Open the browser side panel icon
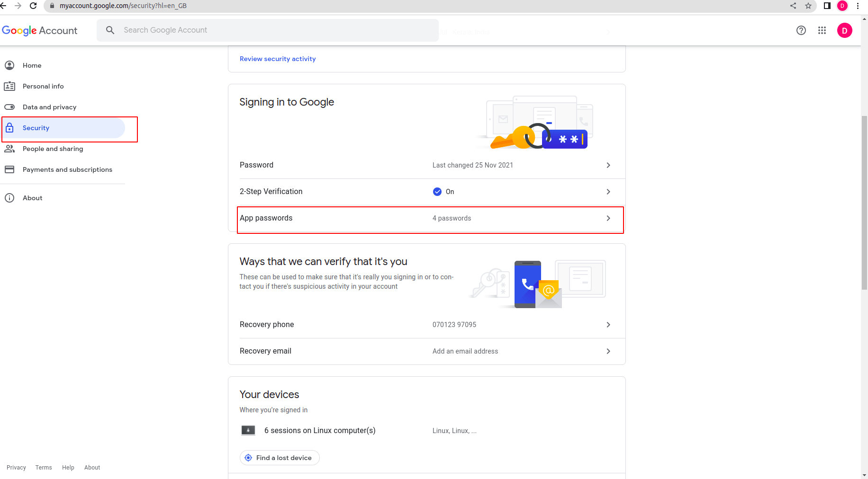 point(827,6)
